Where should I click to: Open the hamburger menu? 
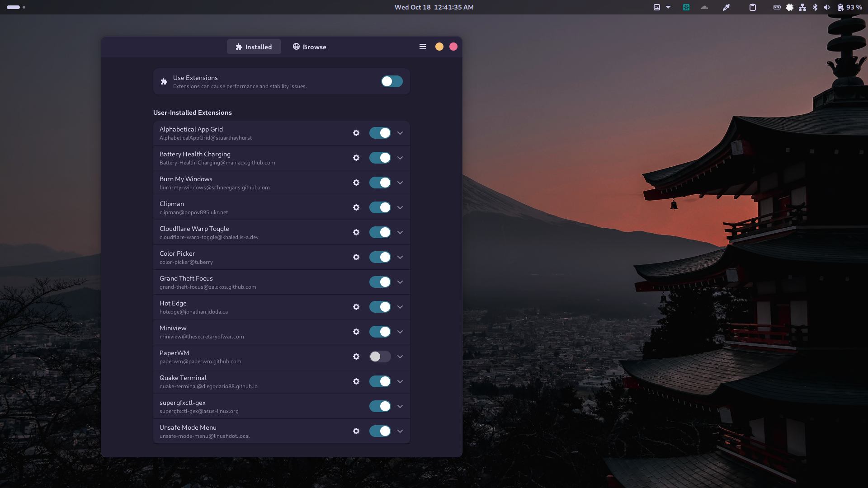tap(422, 47)
